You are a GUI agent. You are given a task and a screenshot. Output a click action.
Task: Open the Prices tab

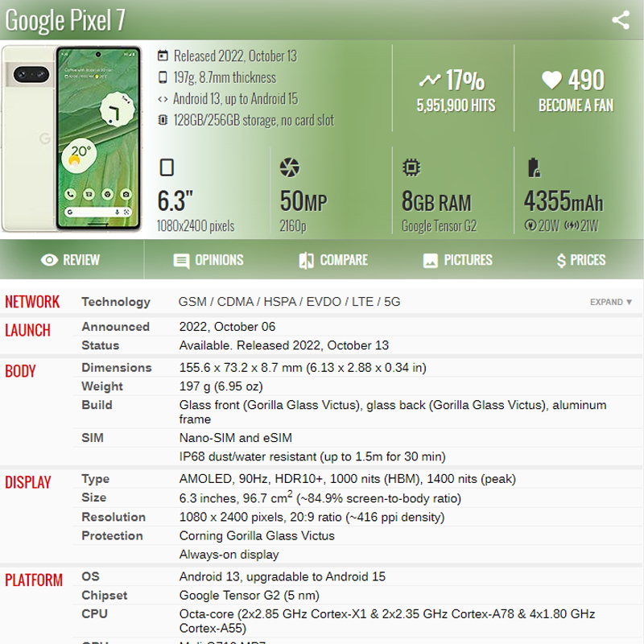pos(580,260)
